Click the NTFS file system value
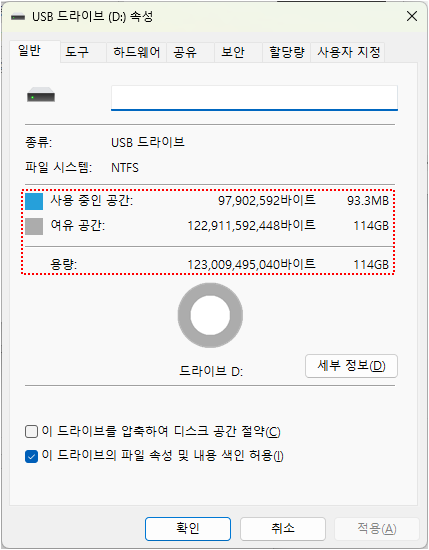 click(x=125, y=168)
